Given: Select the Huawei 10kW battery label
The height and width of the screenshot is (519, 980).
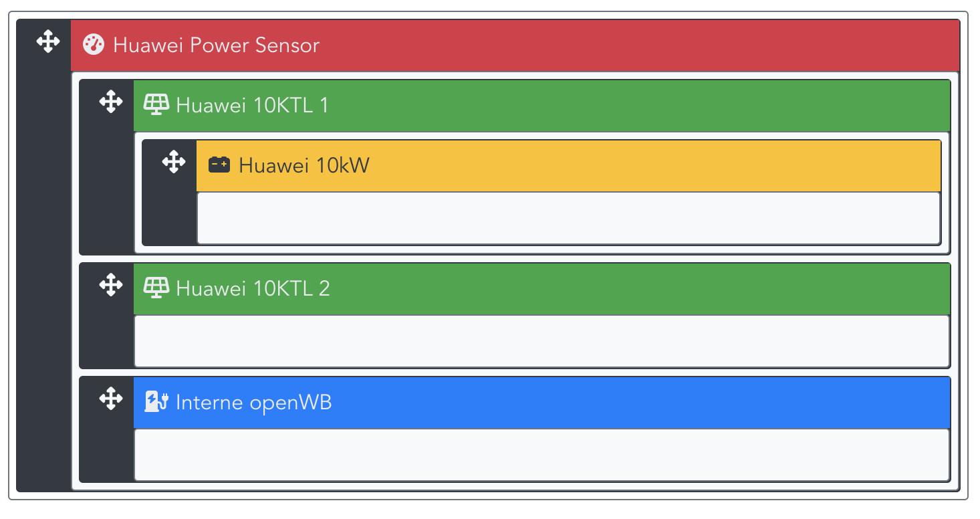Looking at the screenshot, I should tap(303, 165).
